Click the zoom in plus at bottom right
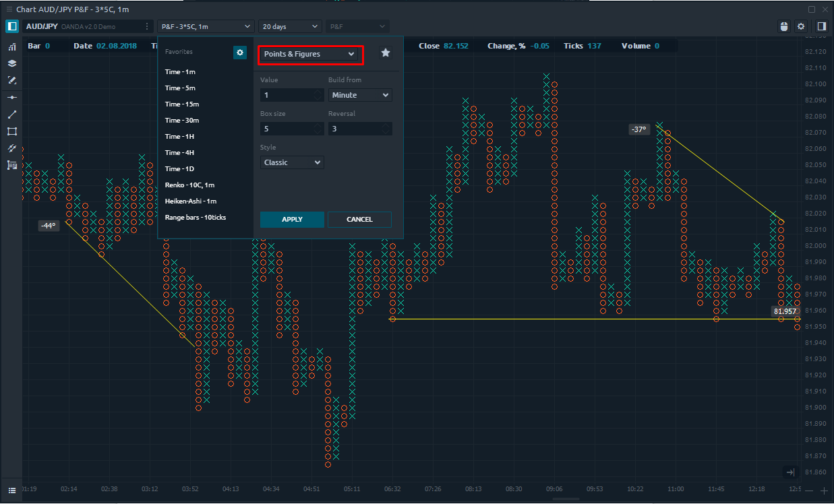This screenshot has width=834, height=504. (823, 491)
